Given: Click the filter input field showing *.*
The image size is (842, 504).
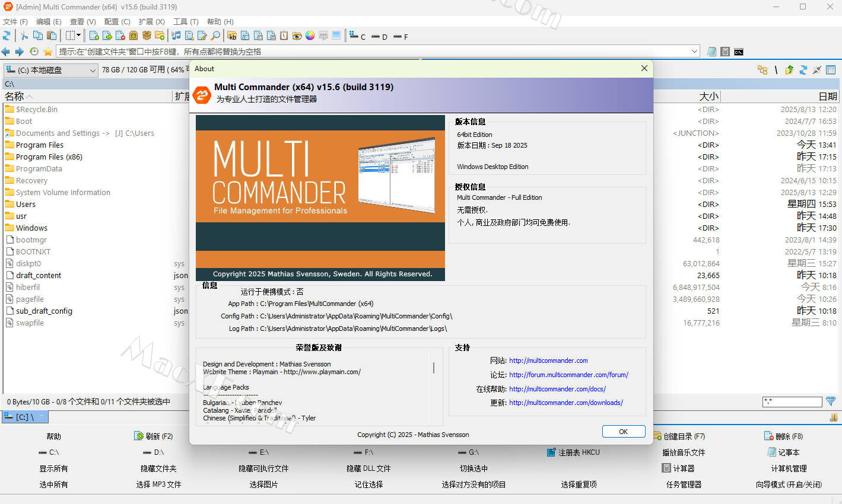Looking at the screenshot, I should point(792,402).
